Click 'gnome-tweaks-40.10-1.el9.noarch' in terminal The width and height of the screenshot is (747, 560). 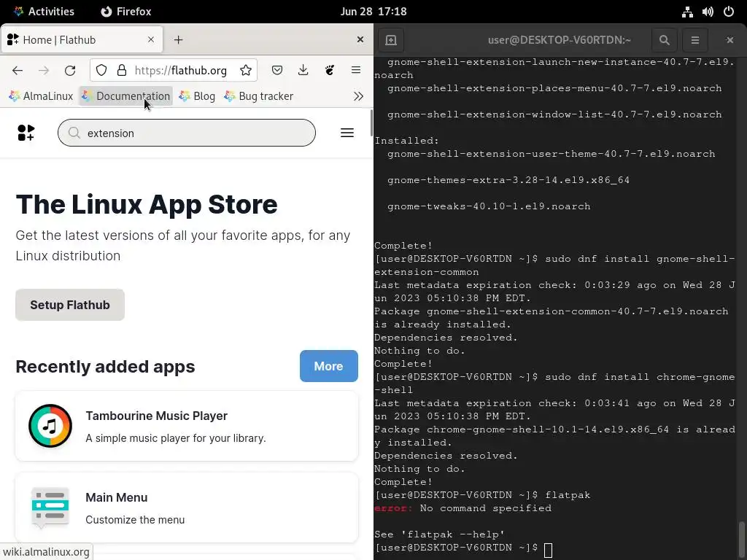pyautogui.click(x=489, y=206)
